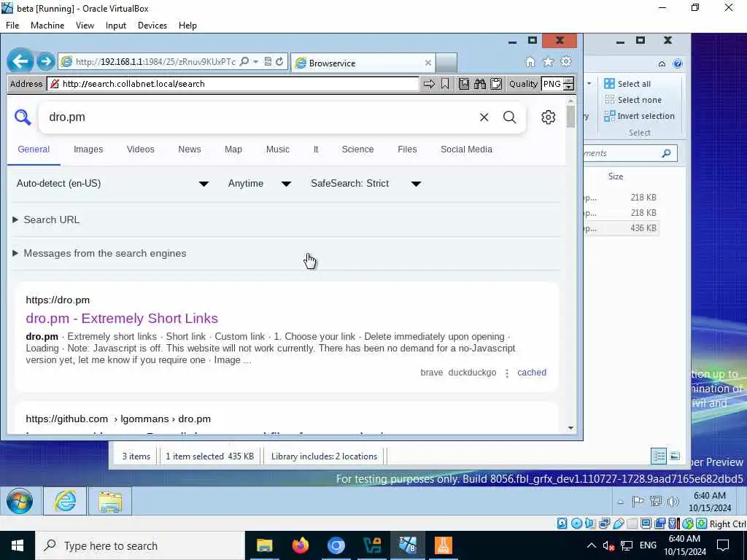Refresh the page in IE address bar
This screenshot has width=747, height=560.
pos(279,61)
